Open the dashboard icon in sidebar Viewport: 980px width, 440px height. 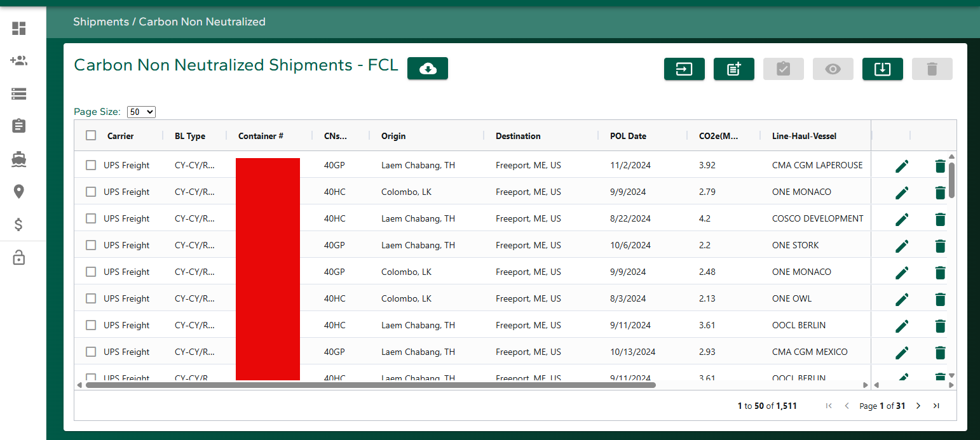click(19, 29)
